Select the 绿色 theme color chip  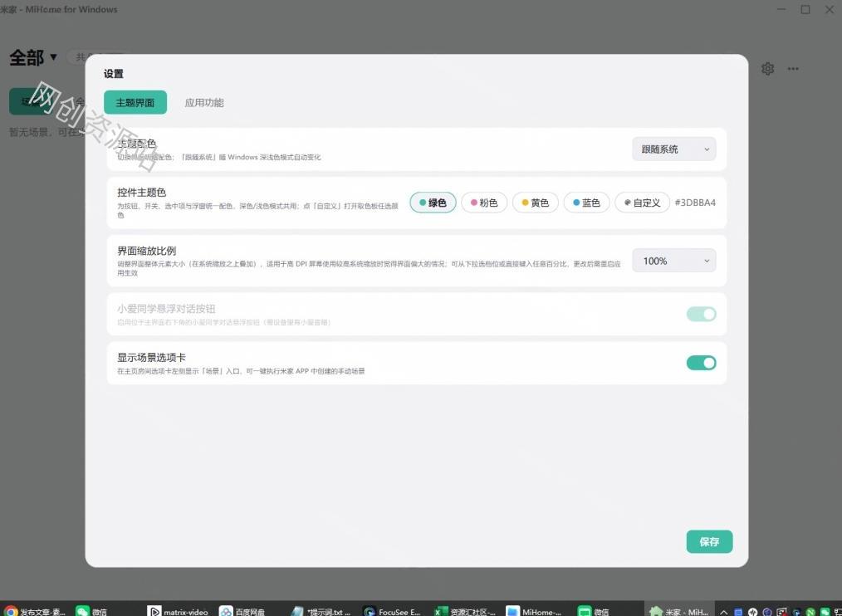tap(433, 203)
